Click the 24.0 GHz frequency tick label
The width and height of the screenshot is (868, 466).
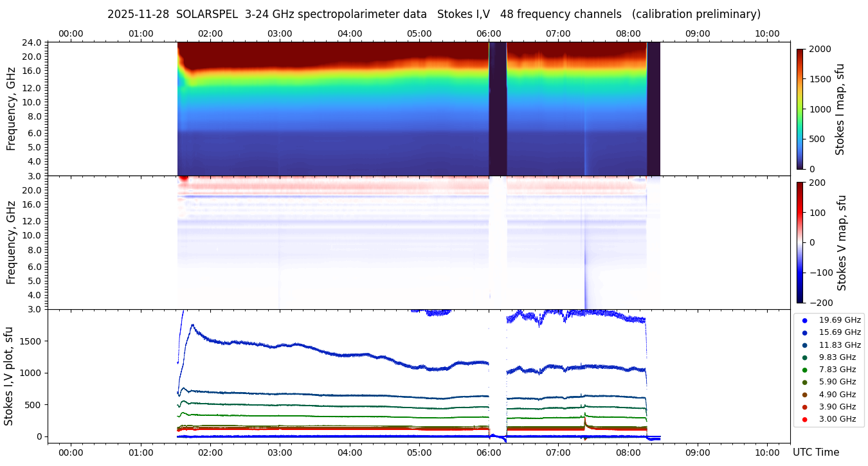(32, 43)
